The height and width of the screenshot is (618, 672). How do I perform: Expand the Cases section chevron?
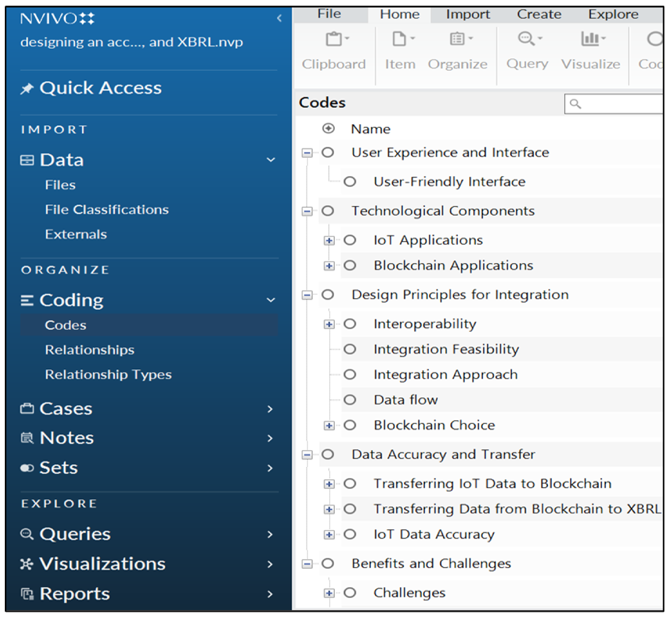point(270,409)
